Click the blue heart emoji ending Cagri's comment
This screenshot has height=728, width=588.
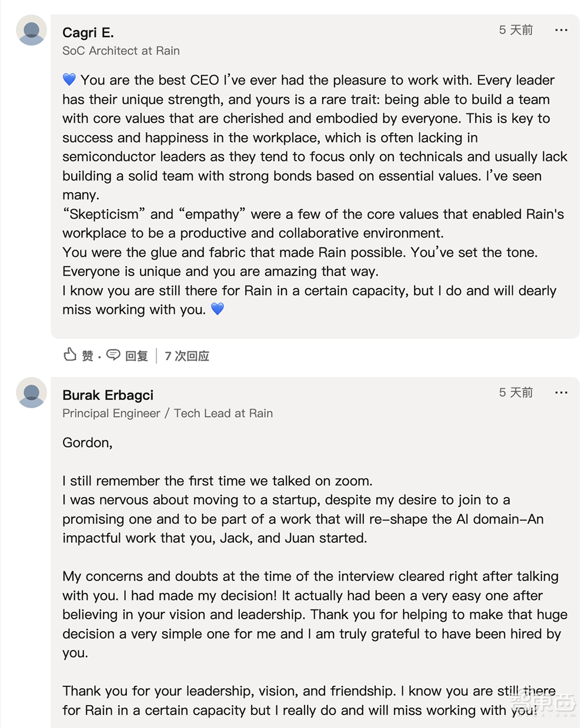coord(218,309)
